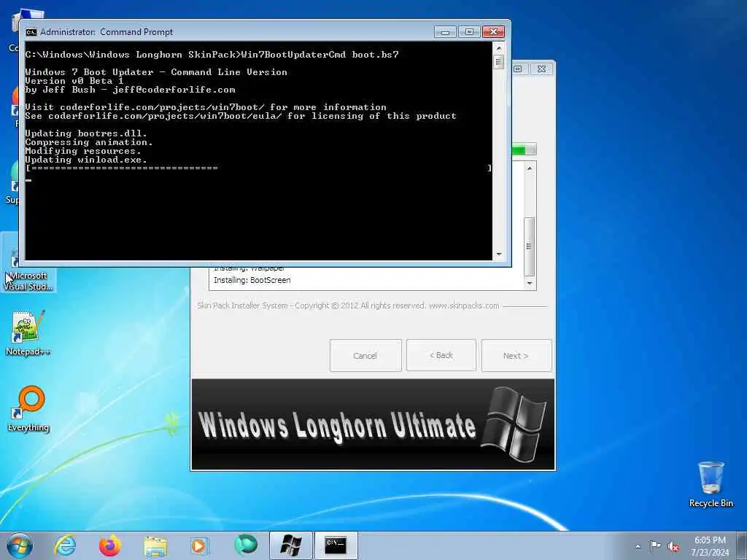Show hidden tray icons arrow
The width and height of the screenshot is (747, 560).
638,546
